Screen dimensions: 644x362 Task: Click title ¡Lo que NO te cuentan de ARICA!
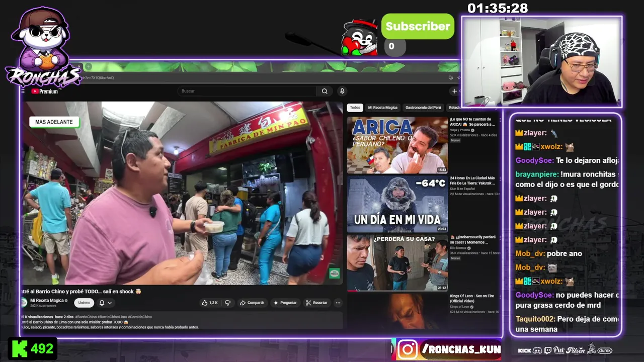coord(472,121)
